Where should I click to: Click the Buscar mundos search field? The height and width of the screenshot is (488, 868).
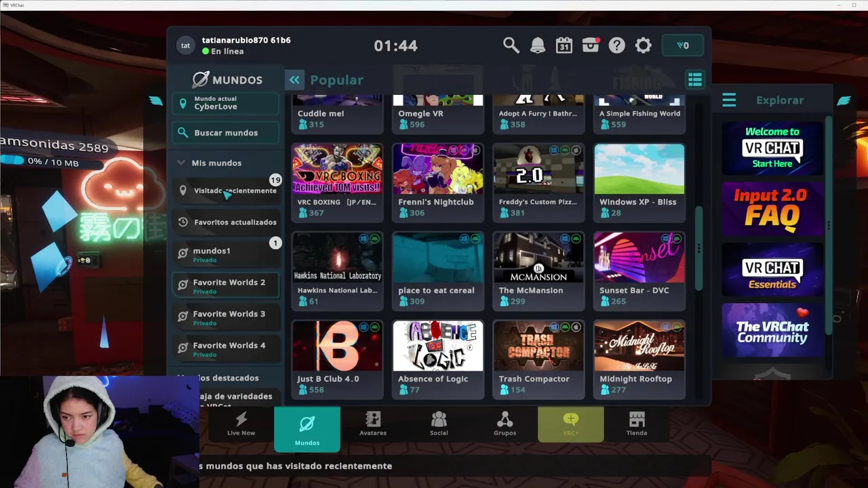[226, 133]
